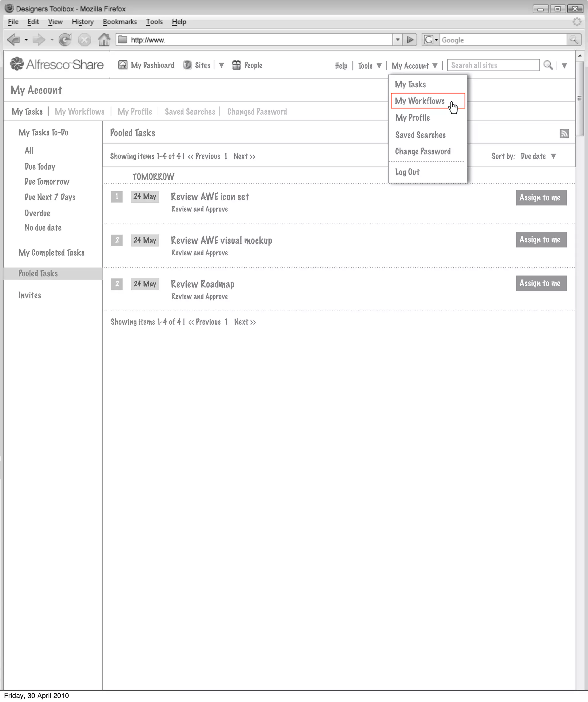Screen dimensions: 588x702
Task: Click the Alfresco Share logo
Action: pos(57,65)
